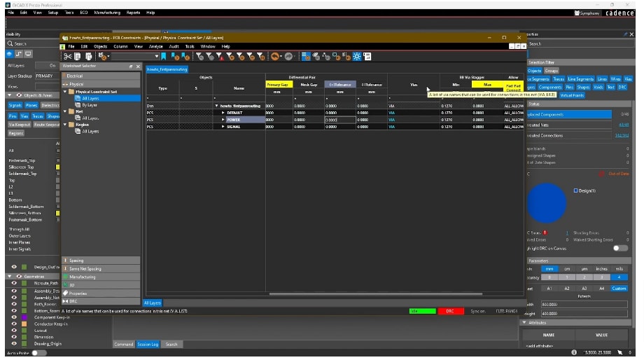Toggle the Auto a Probe switch

click(x=39, y=352)
